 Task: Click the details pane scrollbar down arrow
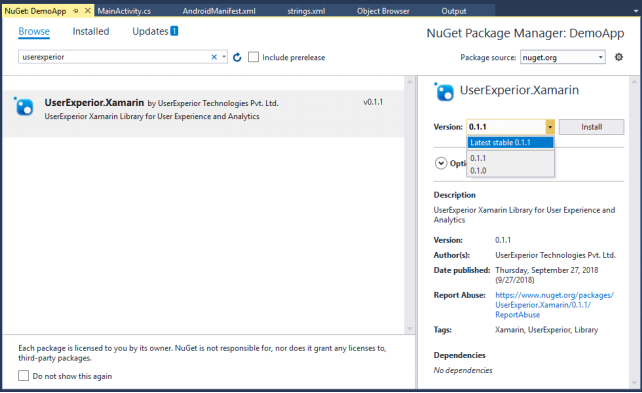click(635, 383)
